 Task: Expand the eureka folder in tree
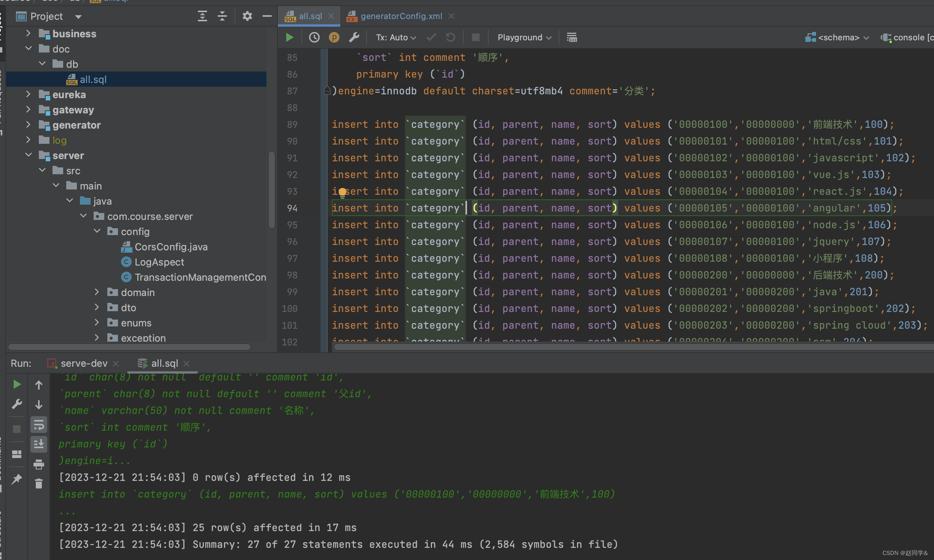point(28,94)
